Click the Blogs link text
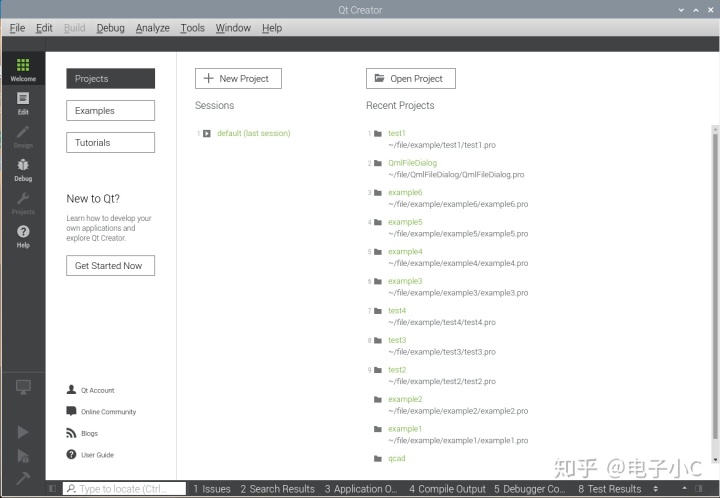This screenshot has height=498, width=720. [x=90, y=434]
